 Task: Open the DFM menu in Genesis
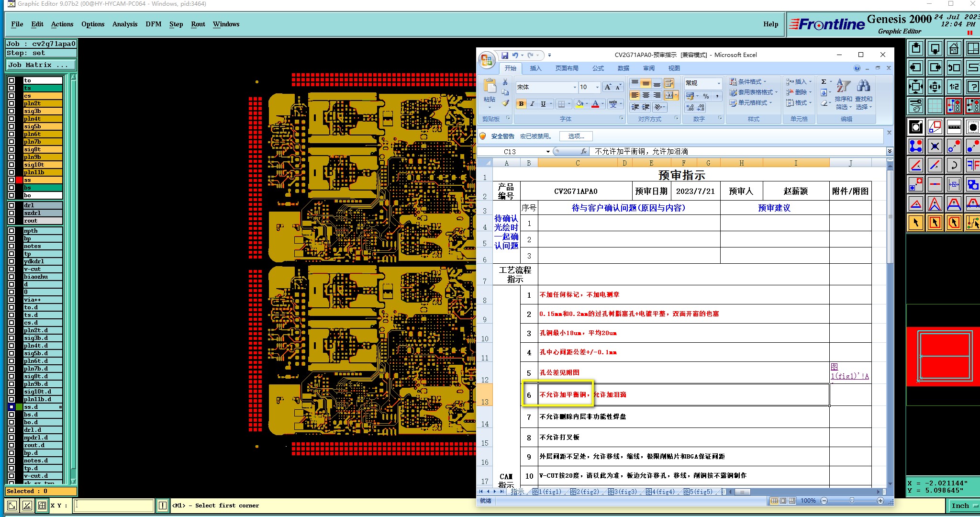(153, 24)
